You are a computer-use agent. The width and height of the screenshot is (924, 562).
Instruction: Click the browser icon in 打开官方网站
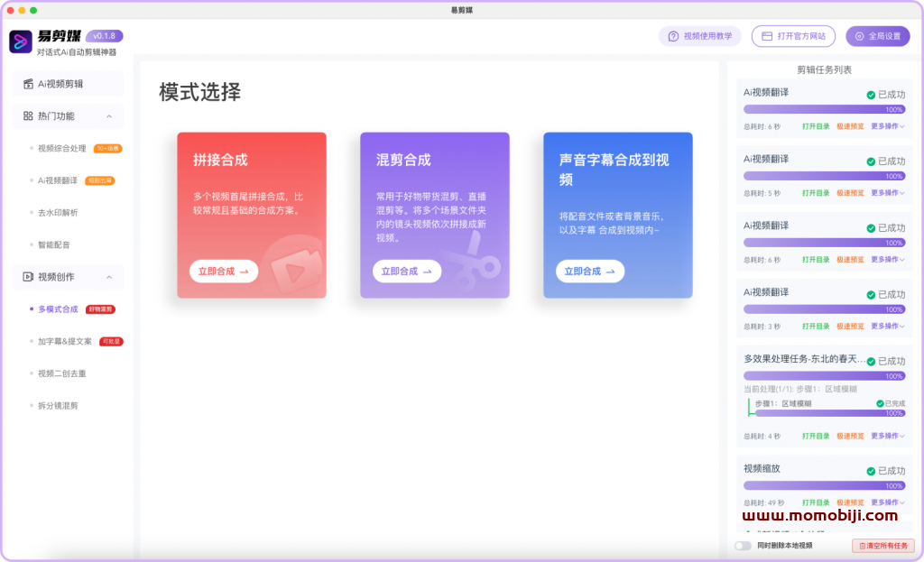[767, 36]
